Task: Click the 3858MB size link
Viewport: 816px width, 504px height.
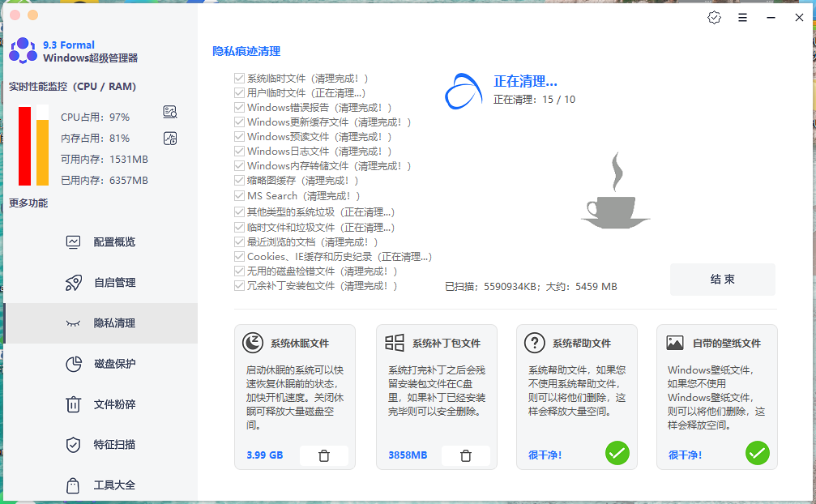Action: 408,455
